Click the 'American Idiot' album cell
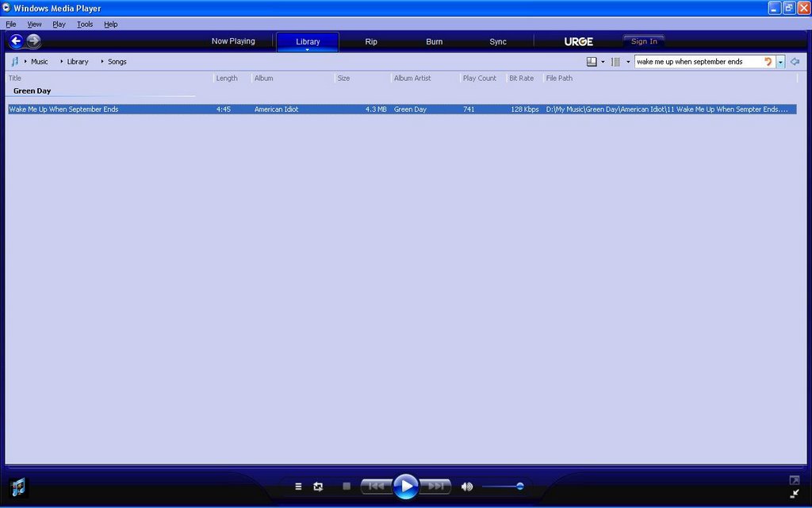 (276, 110)
